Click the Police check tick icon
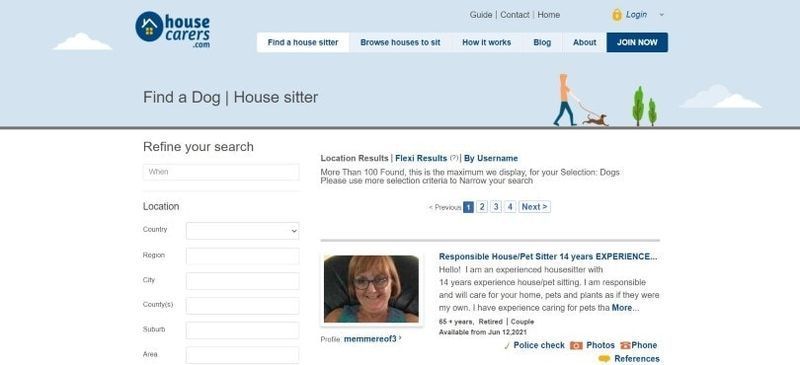The height and width of the screenshot is (365, 800). pos(507,346)
